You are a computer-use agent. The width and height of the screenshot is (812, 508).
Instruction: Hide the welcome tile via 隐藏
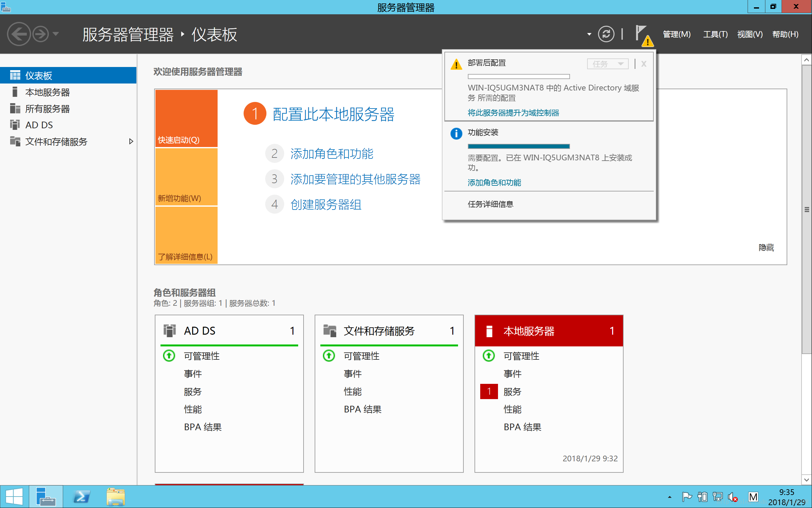pos(766,248)
